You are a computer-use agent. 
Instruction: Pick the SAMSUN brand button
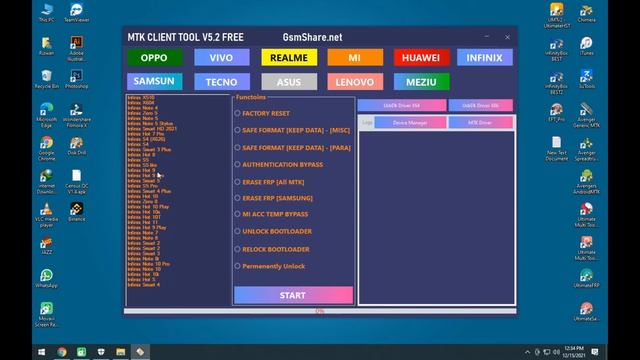pos(154,82)
